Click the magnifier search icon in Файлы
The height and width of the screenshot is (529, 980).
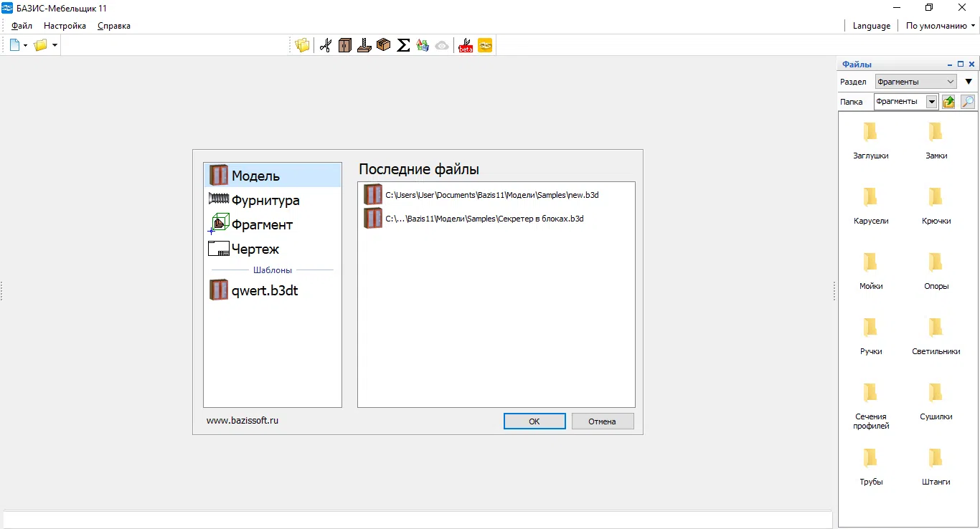click(968, 102)
